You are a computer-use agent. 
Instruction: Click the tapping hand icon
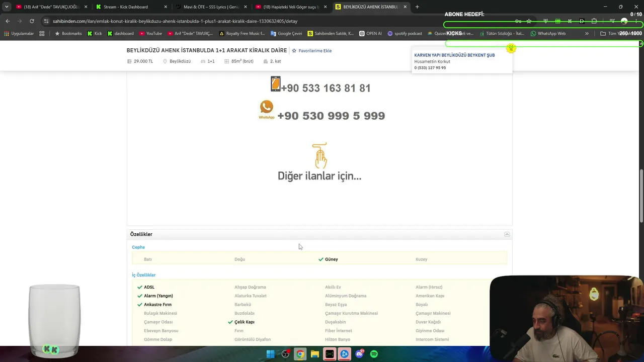[319, 155]
